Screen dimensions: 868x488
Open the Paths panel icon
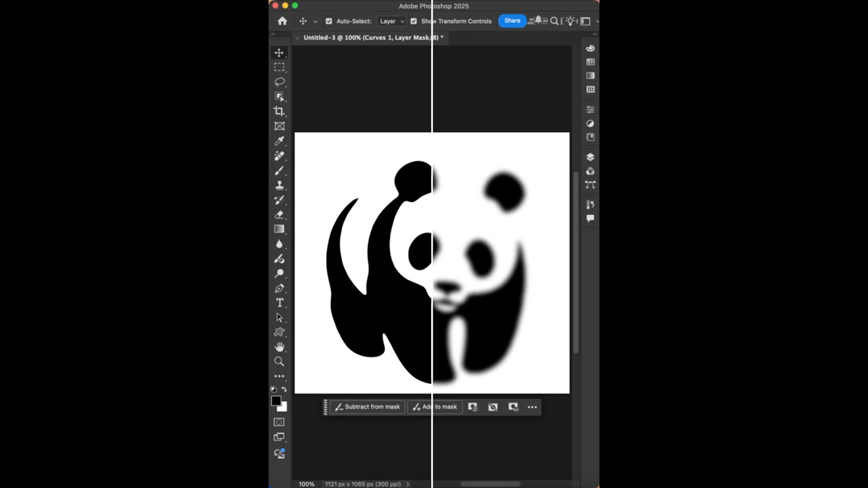590,185
